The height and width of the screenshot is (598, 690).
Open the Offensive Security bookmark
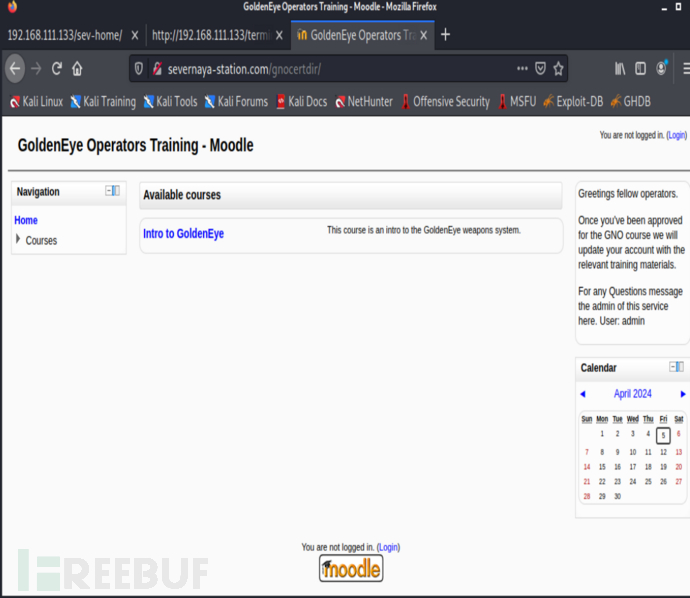click(x=445, y=102)
